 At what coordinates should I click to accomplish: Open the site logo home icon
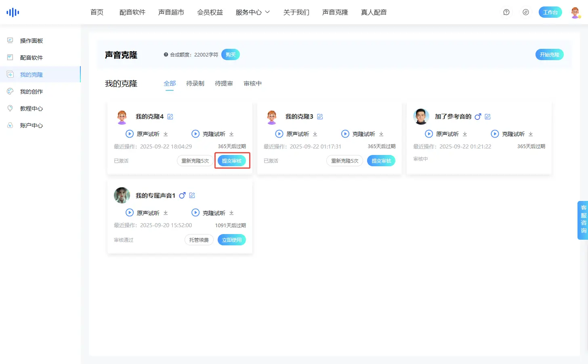pyautogui.click(x=13, y=12)
